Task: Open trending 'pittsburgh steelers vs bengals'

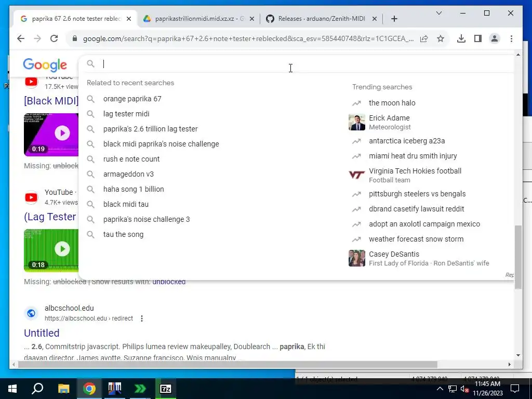Action: click(417, 194)
